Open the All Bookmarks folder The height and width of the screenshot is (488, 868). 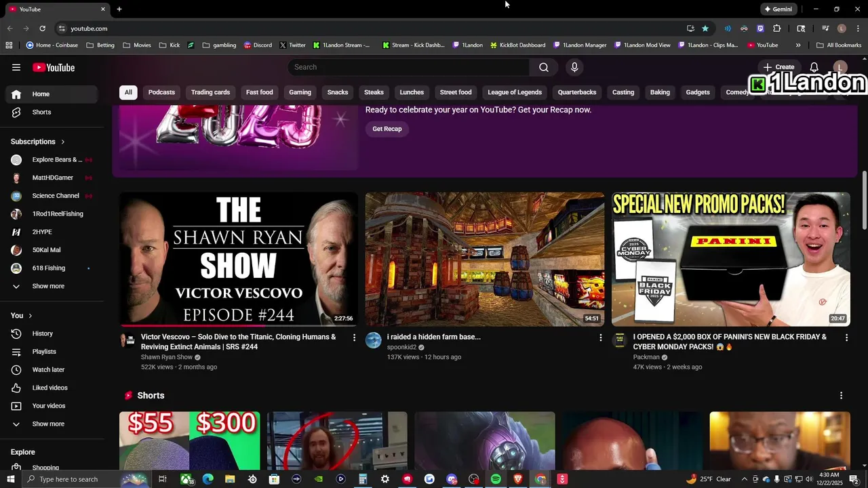click(x=839, y=45)
